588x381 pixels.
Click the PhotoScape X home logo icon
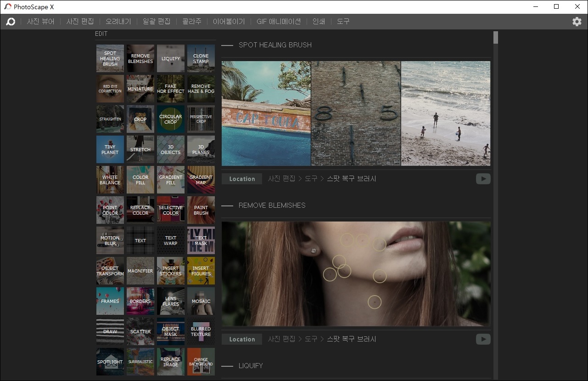click(11, 22)
